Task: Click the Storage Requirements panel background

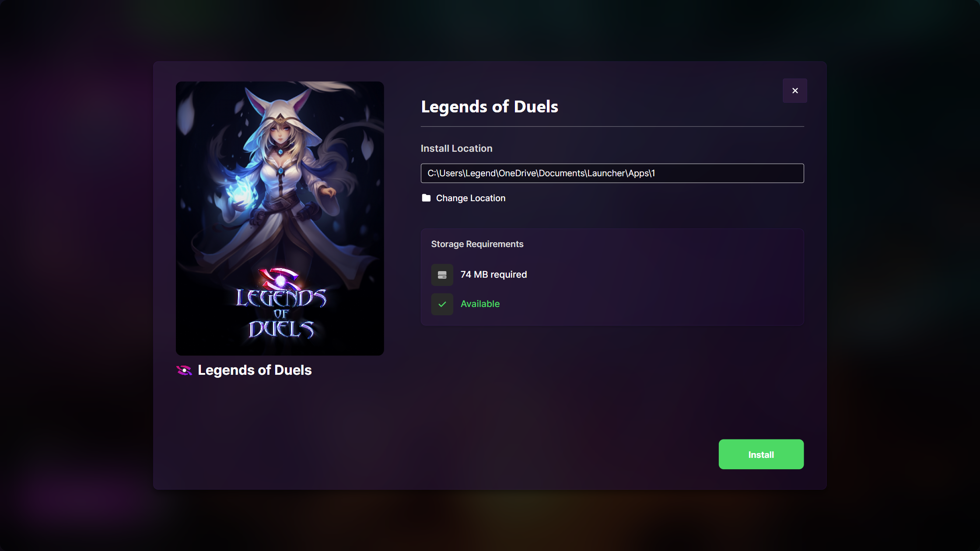Action: point(612,277)
